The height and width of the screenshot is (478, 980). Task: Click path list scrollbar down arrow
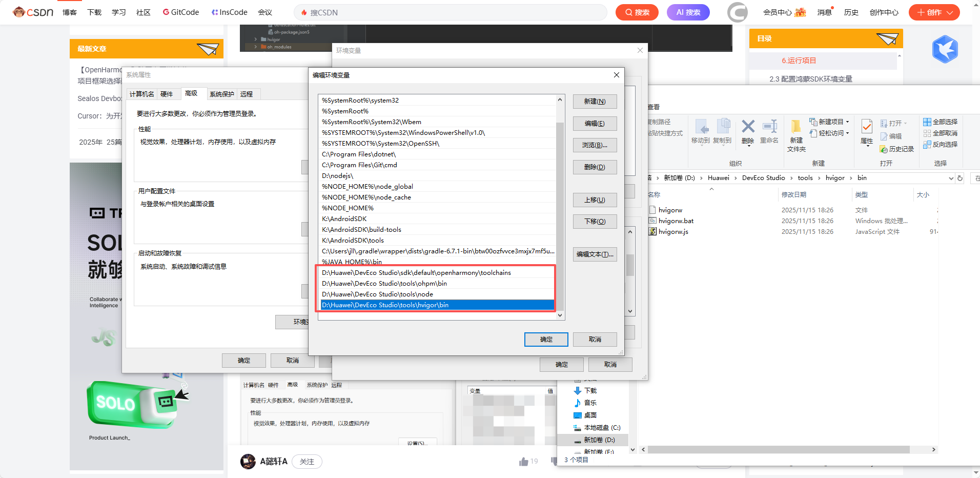560,315
